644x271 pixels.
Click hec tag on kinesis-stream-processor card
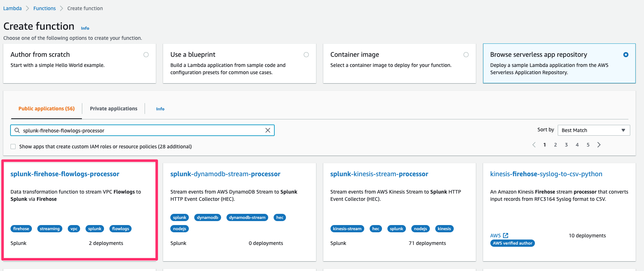point(376,229)
